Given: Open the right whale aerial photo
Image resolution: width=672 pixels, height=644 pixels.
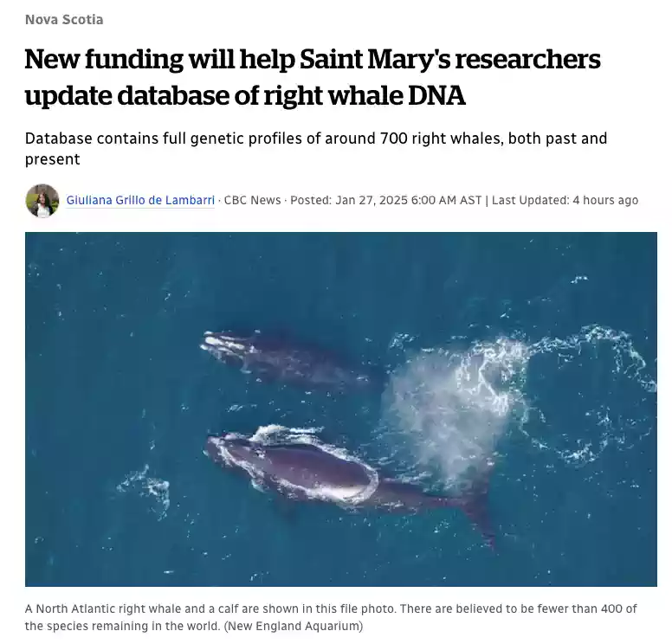Looking at the screenshot, I should pyautogui.click(x=340, y=409).
